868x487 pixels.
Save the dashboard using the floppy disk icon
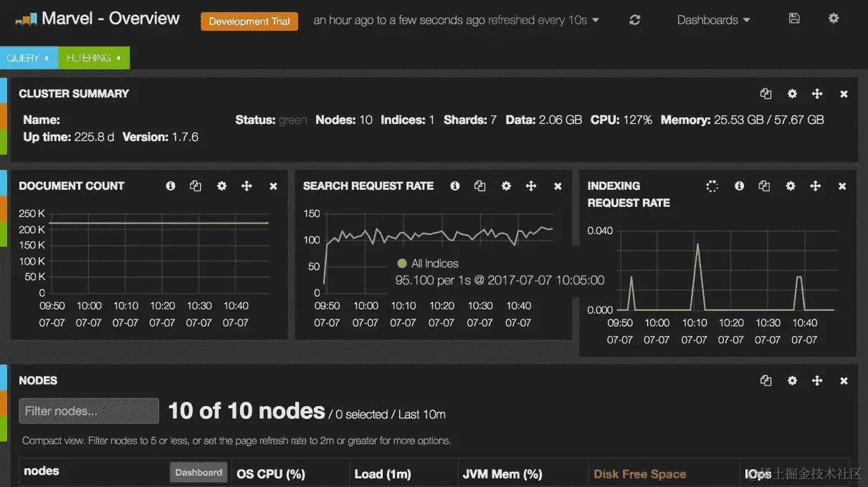pos(794,19)
